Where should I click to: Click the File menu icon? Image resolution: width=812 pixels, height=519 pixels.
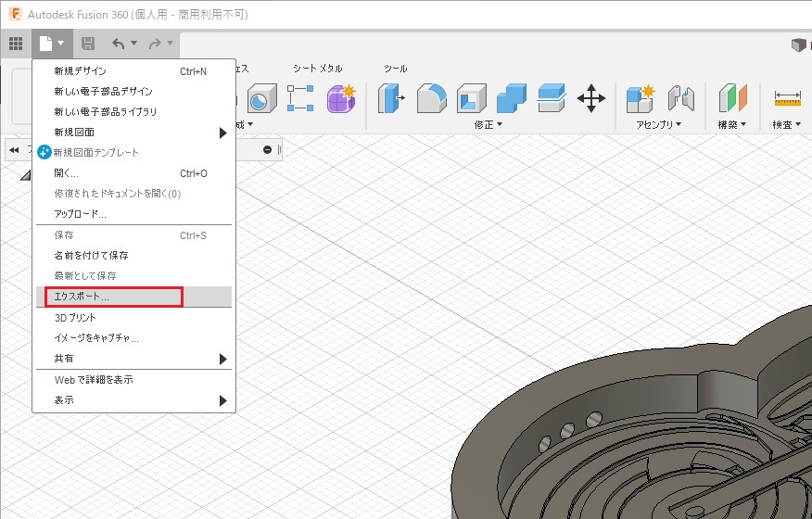[x=46, y=44]
